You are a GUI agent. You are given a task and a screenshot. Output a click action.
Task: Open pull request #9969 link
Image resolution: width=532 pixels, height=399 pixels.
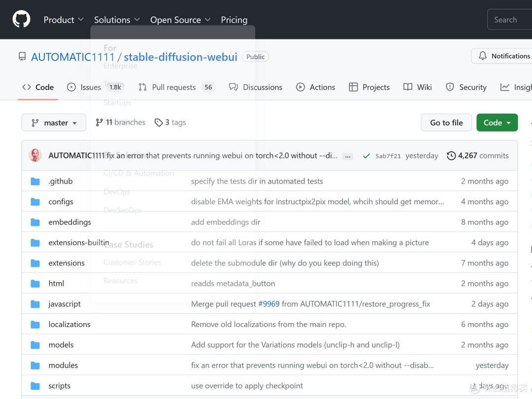click(268, 304)
